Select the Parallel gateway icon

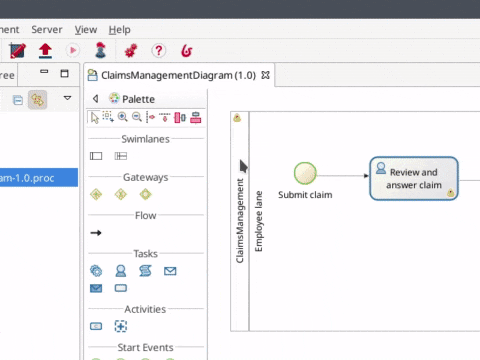pos(96,194)
